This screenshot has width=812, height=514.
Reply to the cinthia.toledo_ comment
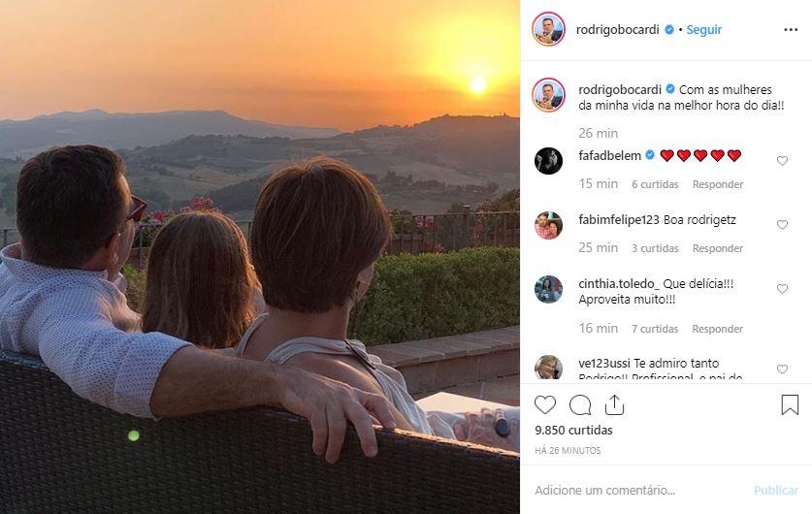click(718, 329)
